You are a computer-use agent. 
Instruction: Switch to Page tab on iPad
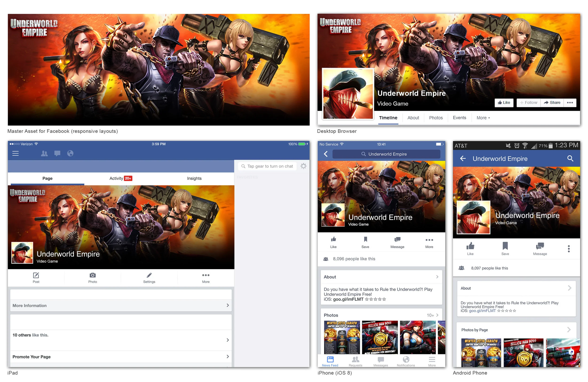coord(48,178)
